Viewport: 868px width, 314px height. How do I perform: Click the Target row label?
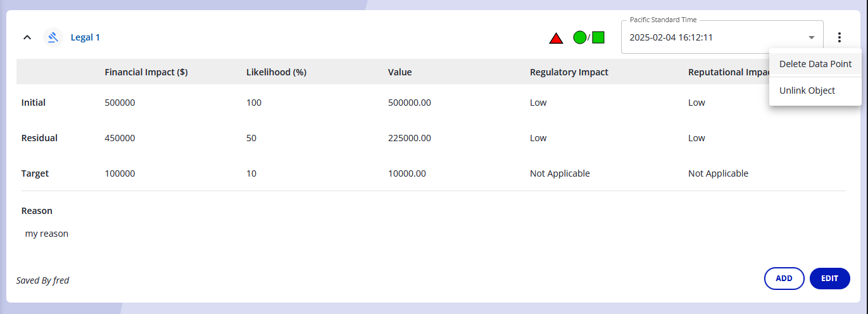pyautogui.click(x=35, y=173)
